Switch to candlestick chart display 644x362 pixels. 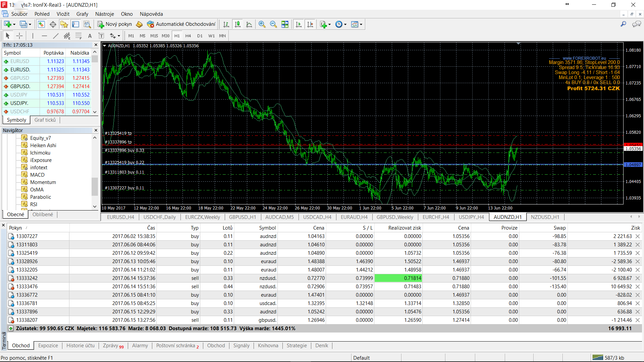click(x=237, y=24)
